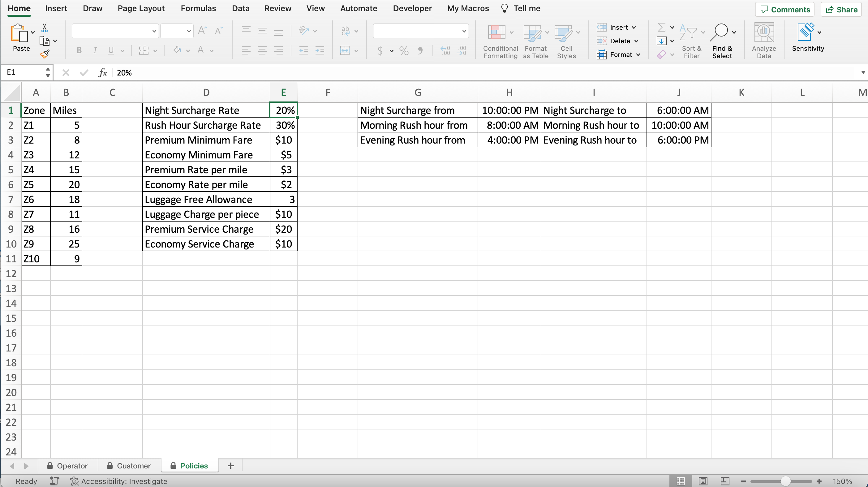This screenshot has height=487, width=868.
Task: Open the Comments panel
Action: coord(785,9)
